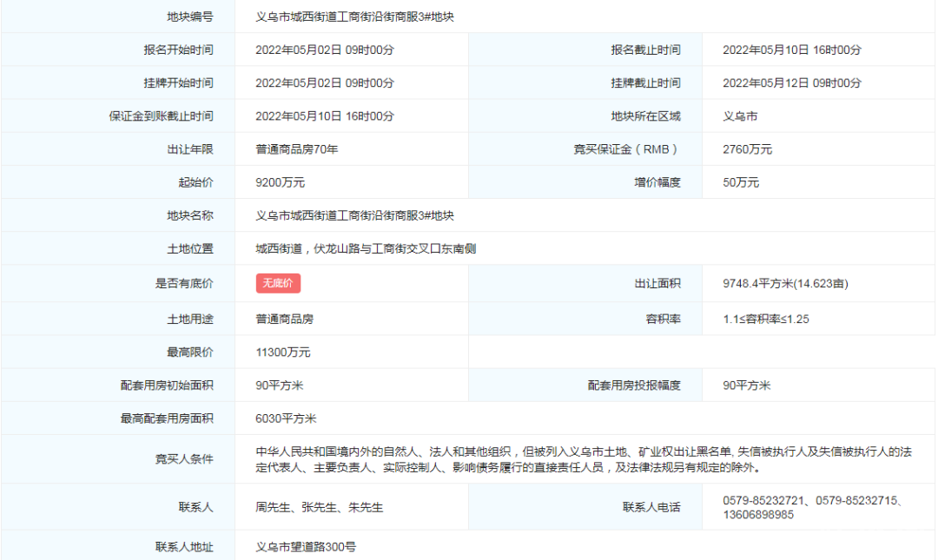Click the contact names 周先生、张先生、朱先生
938x560 pixels.
tap(319, 507)
